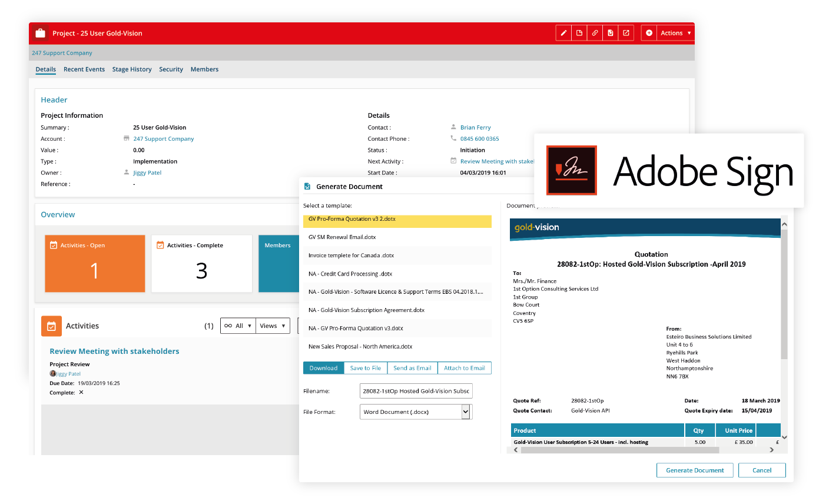The image size is (829, 504).
Task: Click the generate document icon in header toolbar
Action: click(611, 33)
